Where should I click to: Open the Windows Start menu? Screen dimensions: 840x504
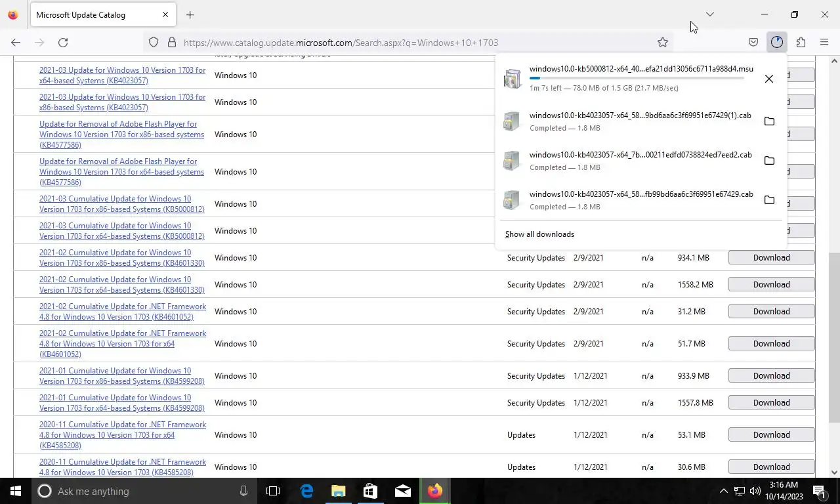click(x=16, y=491)
